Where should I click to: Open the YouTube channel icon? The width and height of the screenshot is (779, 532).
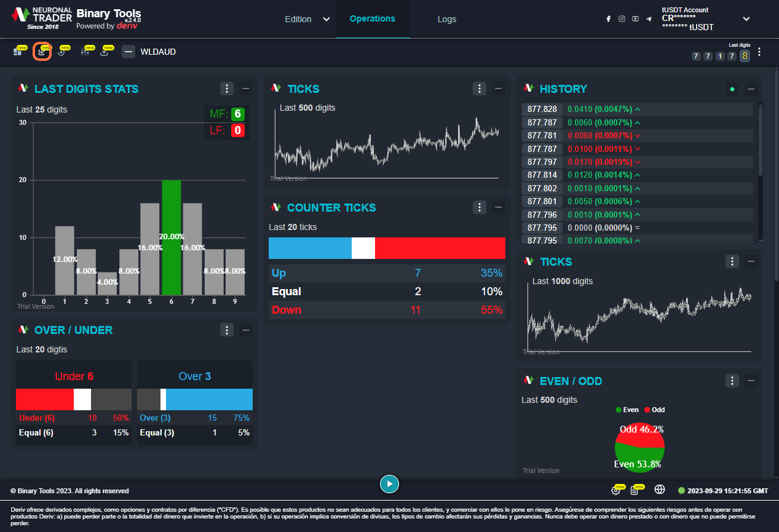coord(635,19)
